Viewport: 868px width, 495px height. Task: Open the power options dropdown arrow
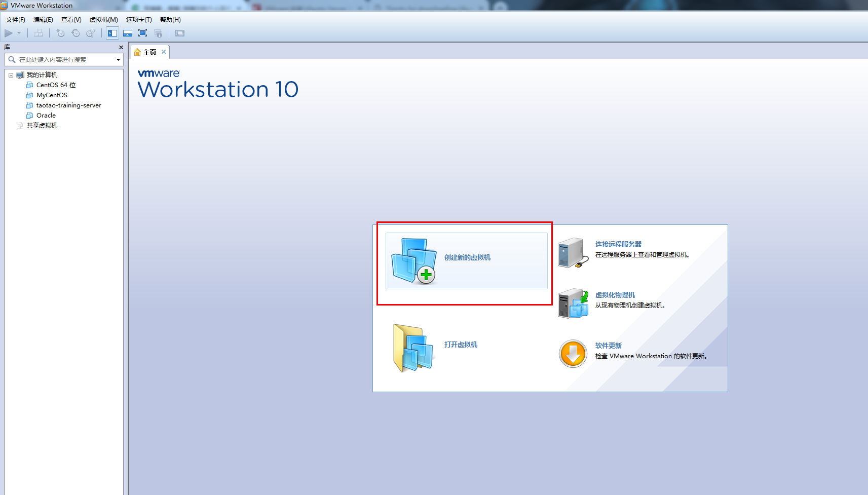[19, 33]
